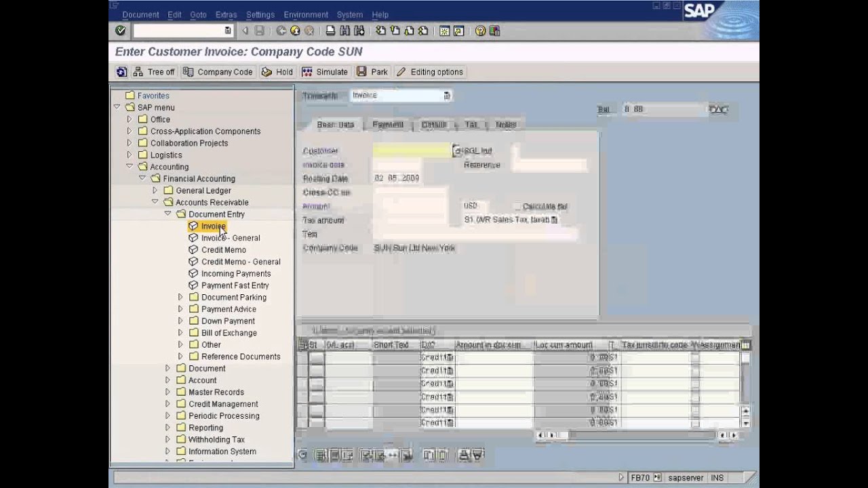868x488 pixels.
Task: Click the print icon in table bottom toolbar
Action: pos(464,455)
